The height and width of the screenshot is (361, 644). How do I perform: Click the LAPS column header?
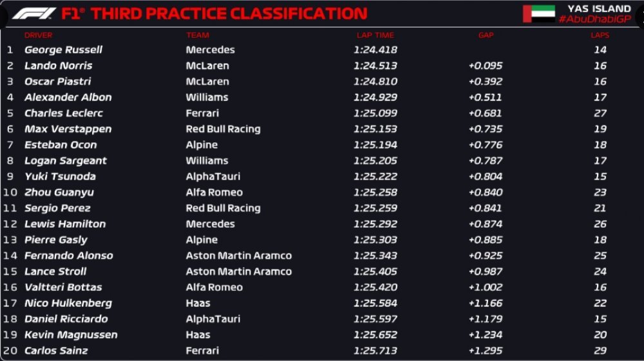click(600, 35)
